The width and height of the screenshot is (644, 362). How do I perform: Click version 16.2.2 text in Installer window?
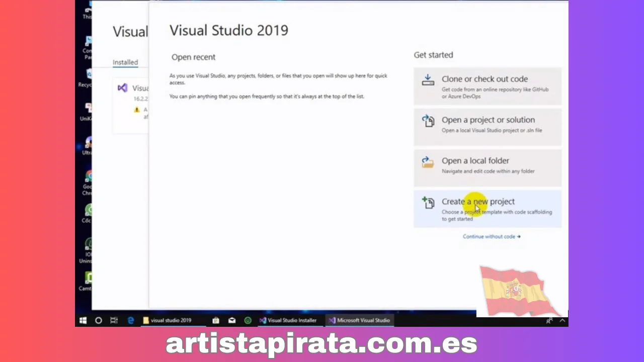(x=141, y=99)
